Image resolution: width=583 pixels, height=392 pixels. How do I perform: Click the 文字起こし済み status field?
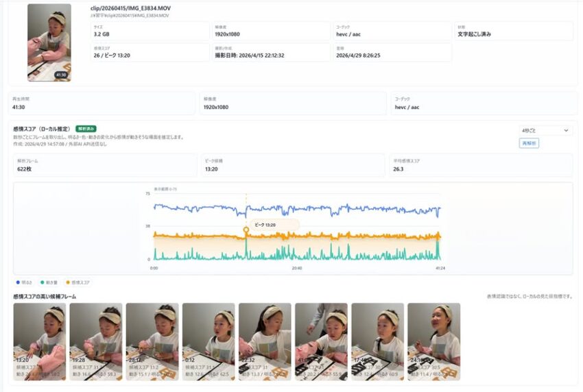point(514,30)
